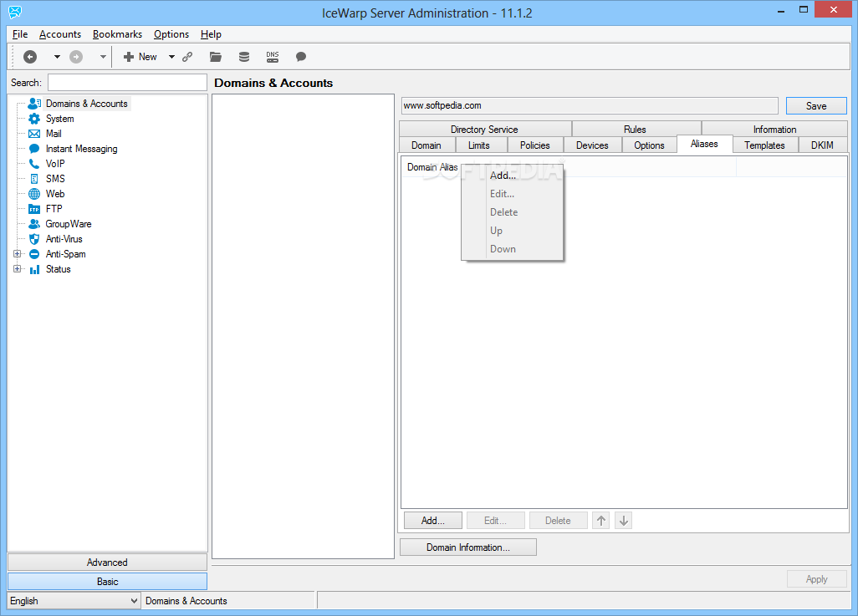858x616 pixels.
Task: Switch to the Options tab
Action: click(649, 145)
